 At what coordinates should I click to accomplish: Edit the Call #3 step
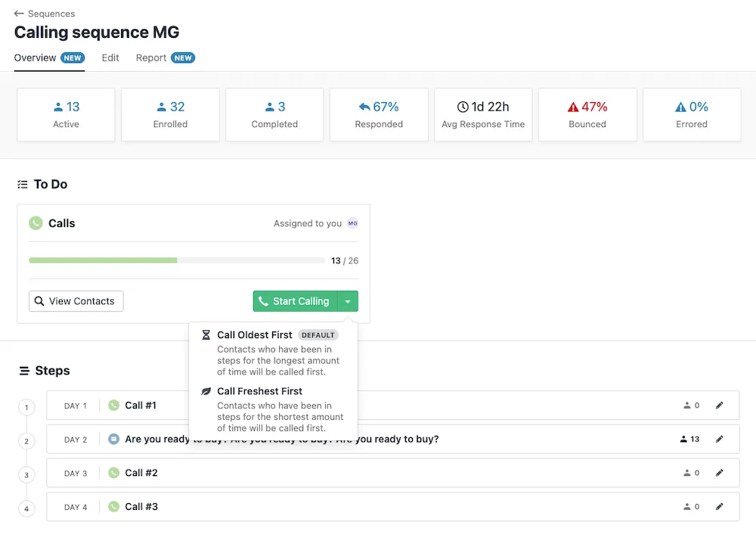(719, 507)
